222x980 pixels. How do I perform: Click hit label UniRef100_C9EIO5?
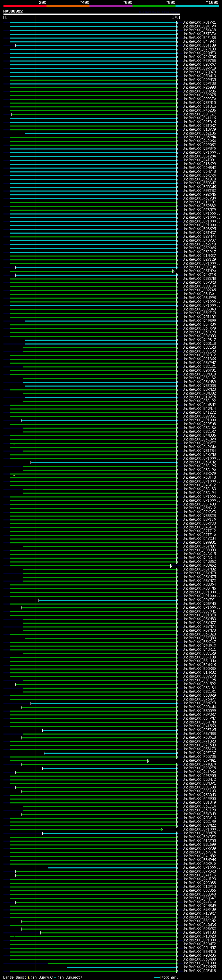pos(199,730)
